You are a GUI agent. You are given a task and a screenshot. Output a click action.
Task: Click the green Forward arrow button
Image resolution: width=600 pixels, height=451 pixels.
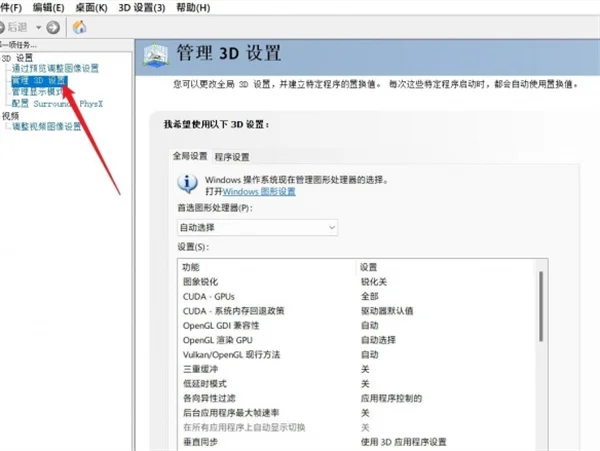pyautogui.click(x=53, y=26)
